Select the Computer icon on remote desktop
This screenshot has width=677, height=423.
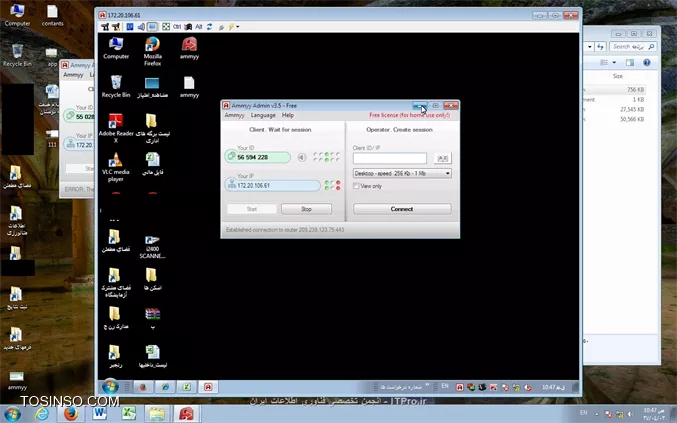(x=116, y=48)
